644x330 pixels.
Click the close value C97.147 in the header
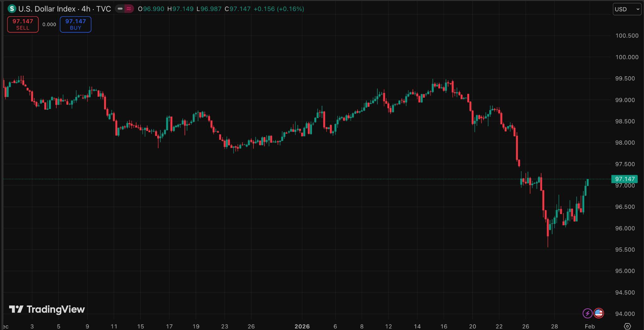pyautogui.click(x=237, y=9)
